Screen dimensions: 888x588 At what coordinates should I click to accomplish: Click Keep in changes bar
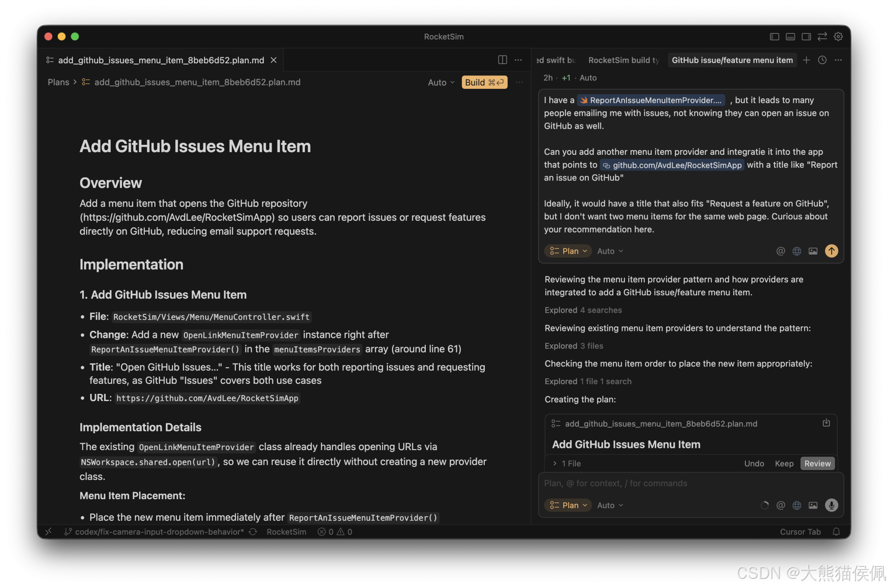[x=784, y=464]
